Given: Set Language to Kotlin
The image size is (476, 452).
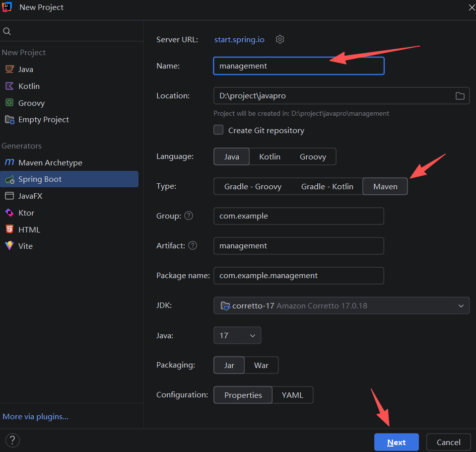Looking at the screenshot, I should [x=270, y=157].
